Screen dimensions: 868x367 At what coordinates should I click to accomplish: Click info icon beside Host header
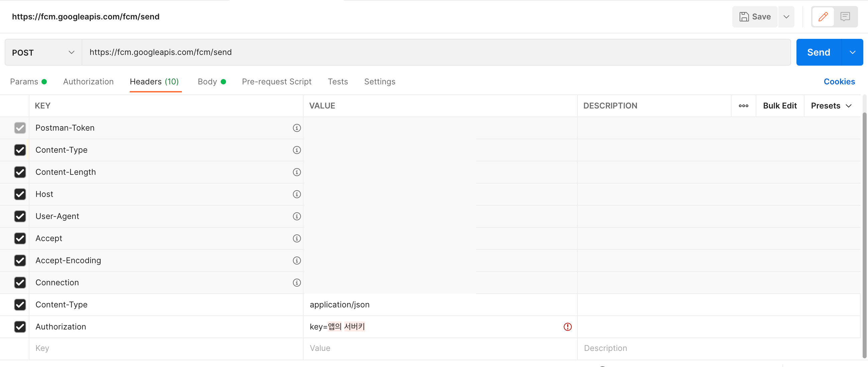(297, 194)
